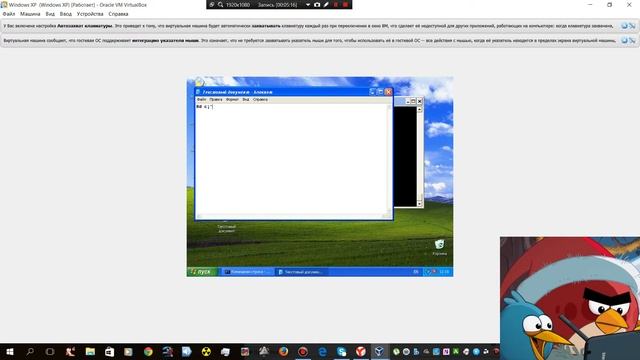Click the screenshot camera icon in recorder bar
The width and height of the screenshot is (640, 360).
317,4
